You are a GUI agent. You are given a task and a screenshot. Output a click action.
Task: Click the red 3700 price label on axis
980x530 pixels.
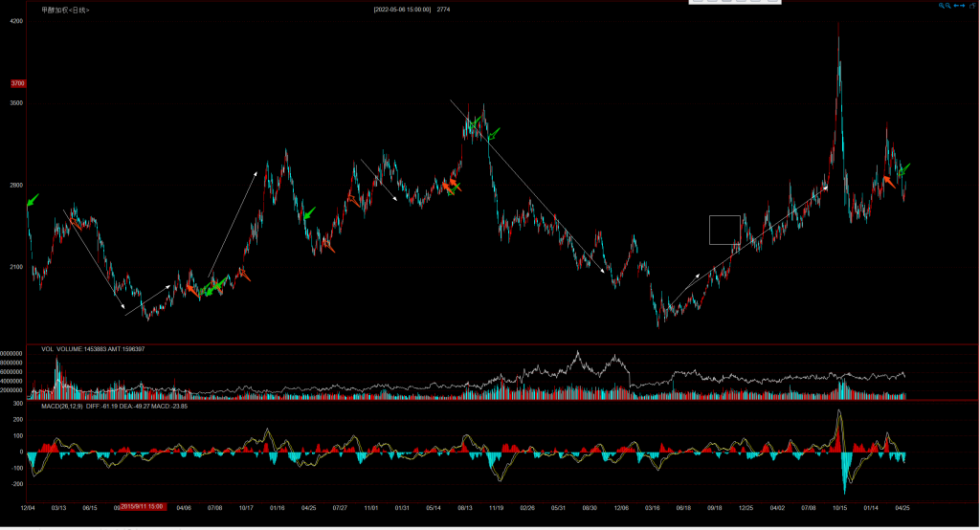click(17, 83)
